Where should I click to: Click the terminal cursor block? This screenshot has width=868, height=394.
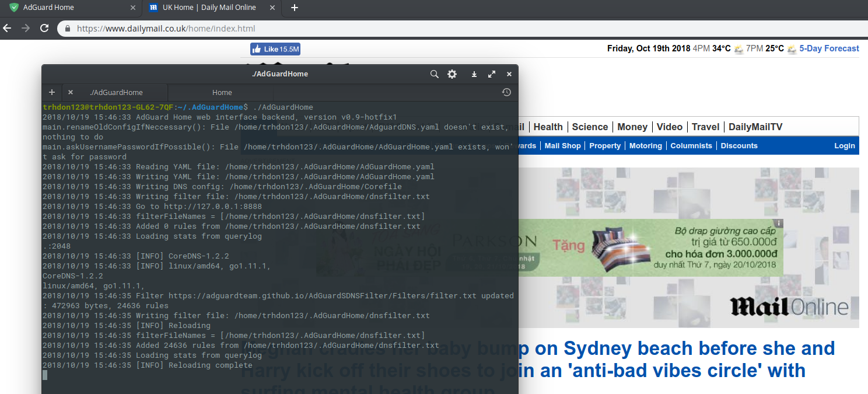coord(45,375)
